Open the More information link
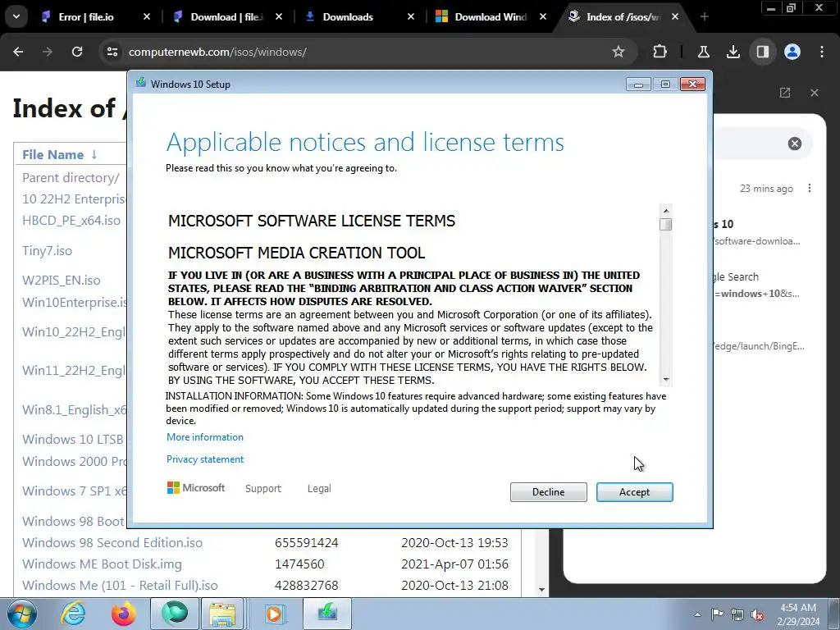The height and width of the screenshot is (630, 840). [204, 437]
